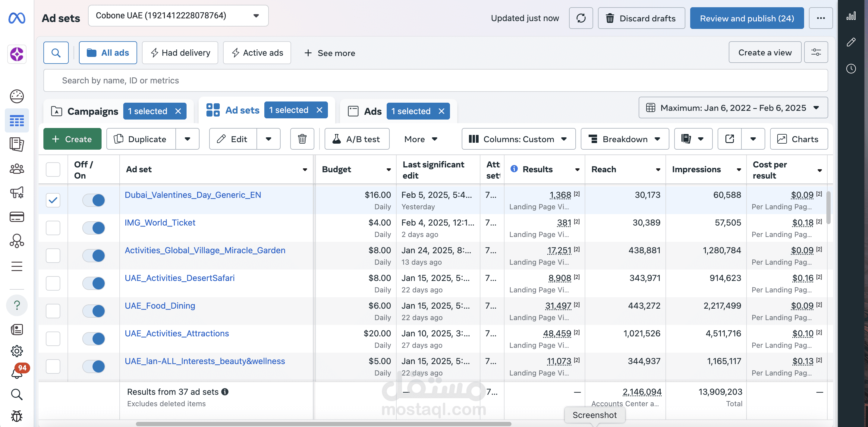Tick the select-all header checkbox
This screenshot has width=868, height=427.
pyautogui.click(x=53, y=170)
